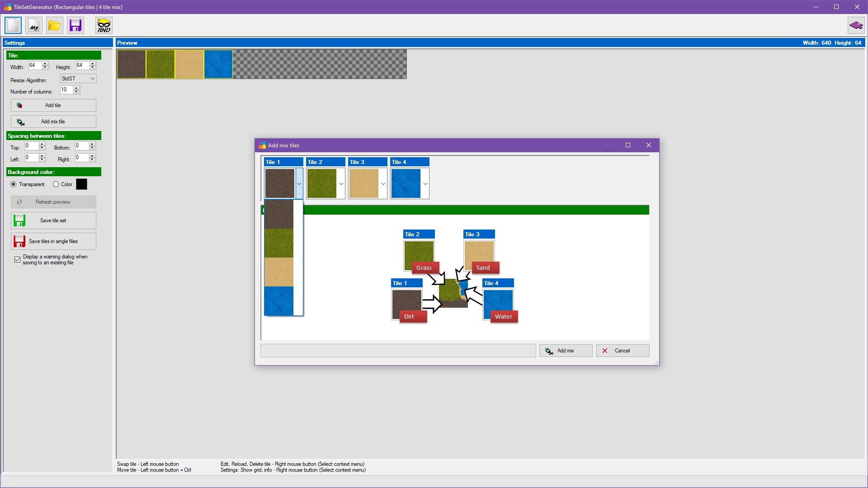Screen dimensions: 868x488
Task: Click the RND random generator icon
Action: point(104,25)
